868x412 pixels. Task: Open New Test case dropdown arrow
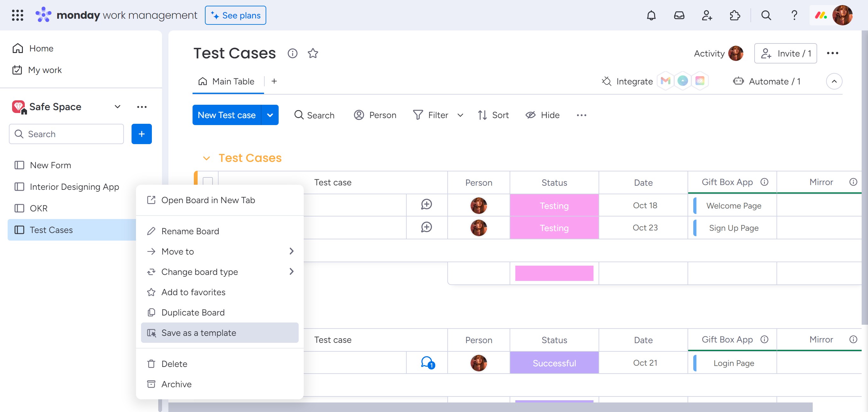coord(270,115)
